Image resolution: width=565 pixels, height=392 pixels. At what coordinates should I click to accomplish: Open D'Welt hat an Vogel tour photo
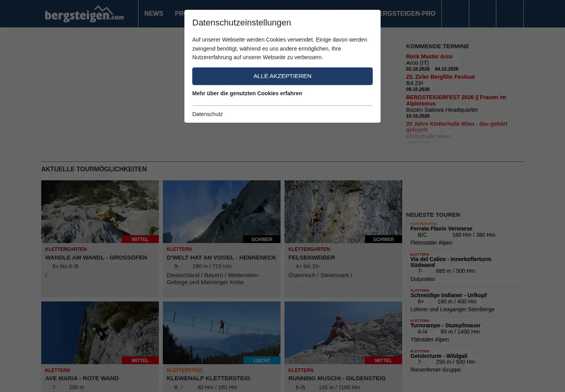click(x=222, y=212)
